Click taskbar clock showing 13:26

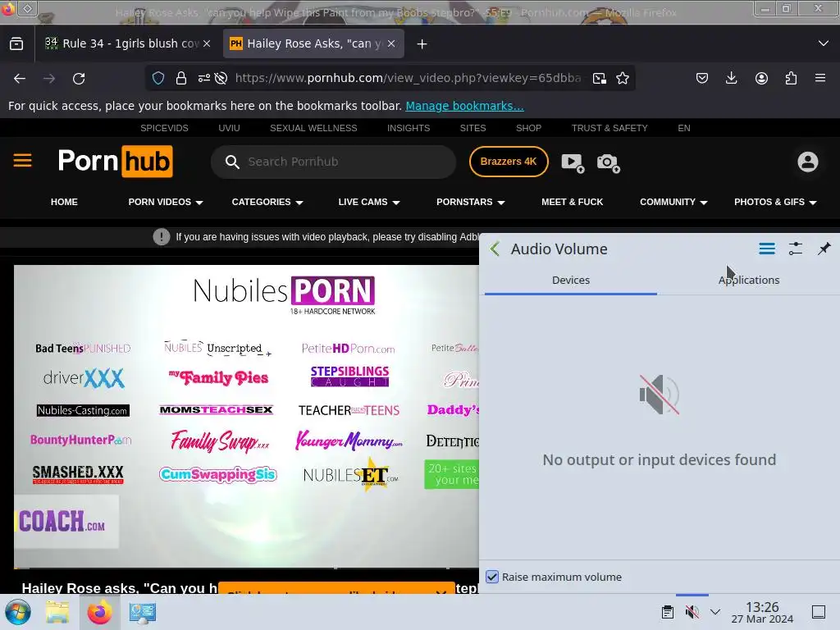coord(762,612)
